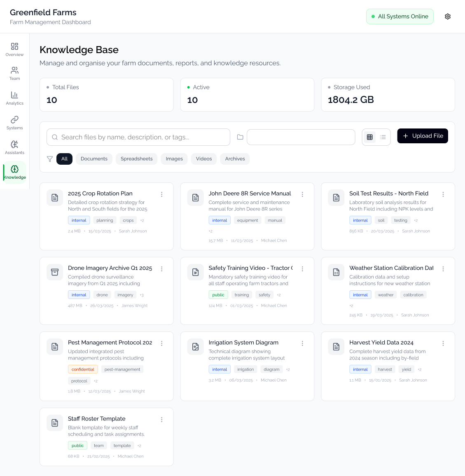Filter files by Spreadsheets
The image size is (465, 476).
point(136,159)
